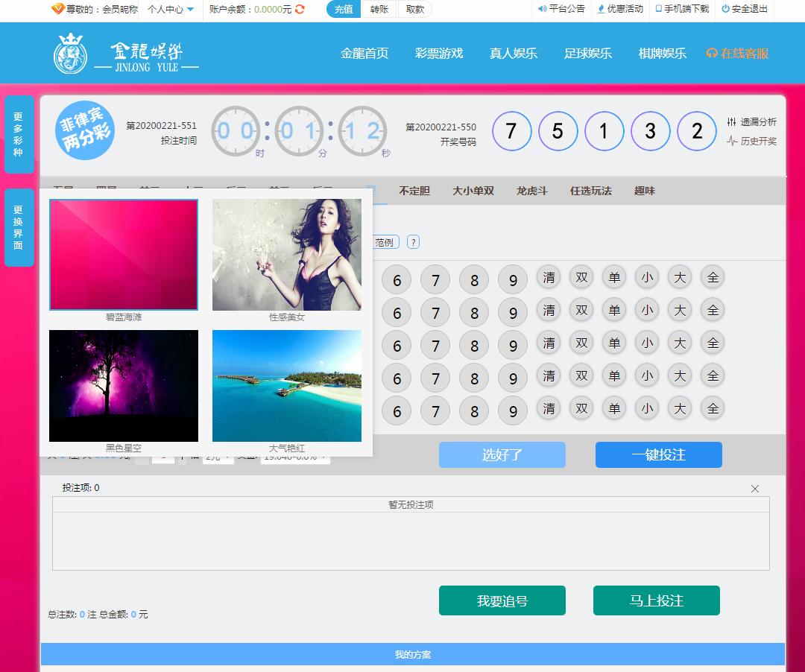Open 遗漏分析 missed-number analysis

coord(752,122)
